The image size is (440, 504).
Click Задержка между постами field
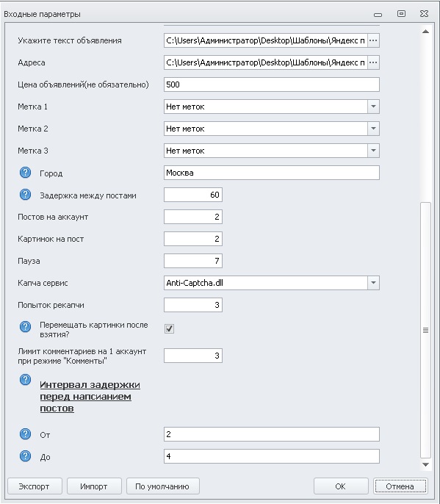[193, 195]
